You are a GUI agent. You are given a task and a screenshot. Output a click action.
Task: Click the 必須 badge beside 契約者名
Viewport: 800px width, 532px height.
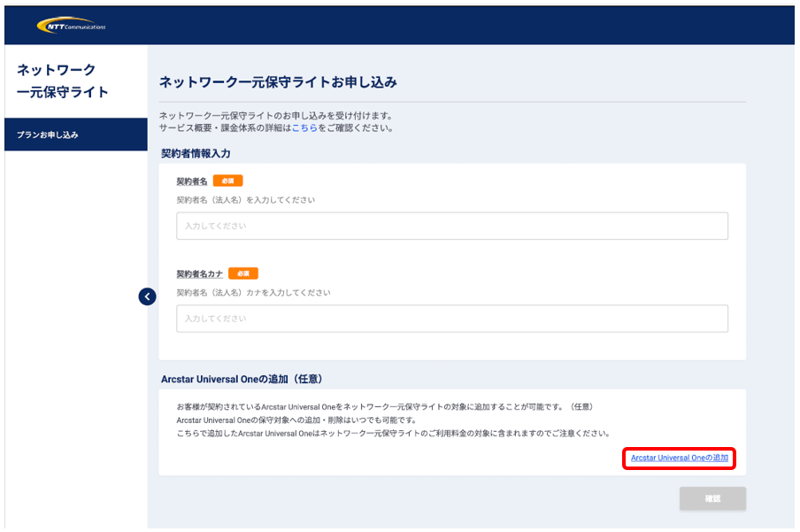[x=228, y=181]
